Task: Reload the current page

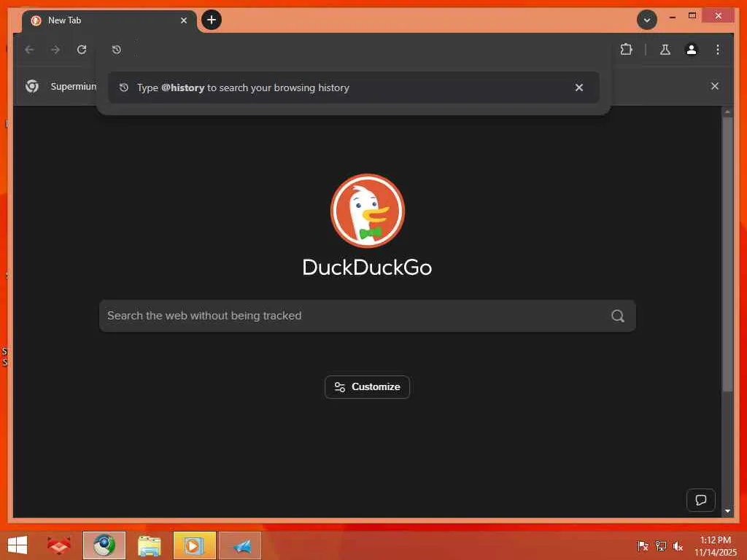Action: point(82,50)
